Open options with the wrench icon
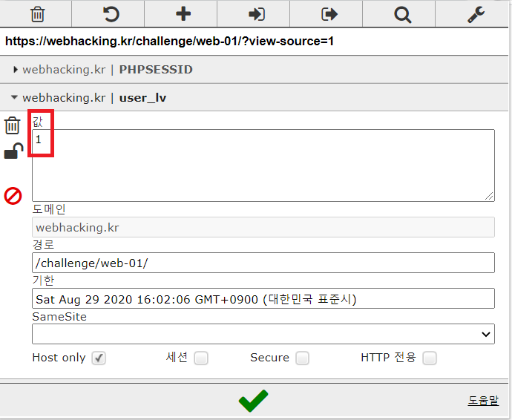This screenshot has width=512, height=420. (476, 15)
